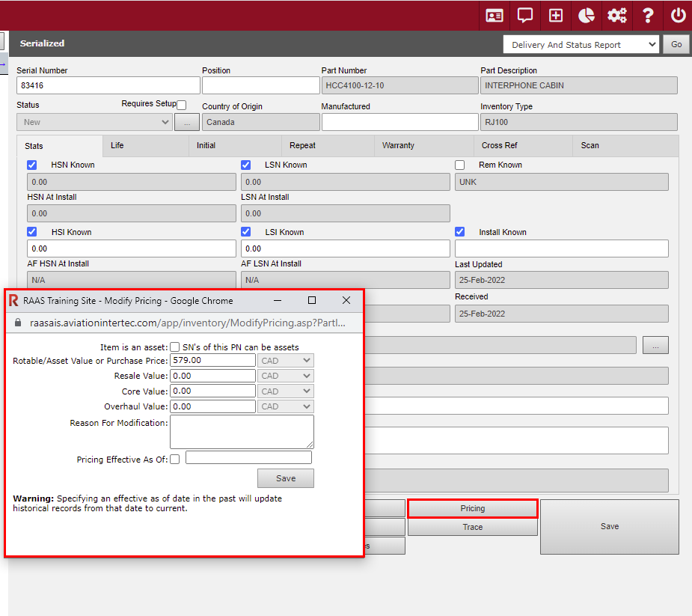Click the Trace button

click(472, 527)
